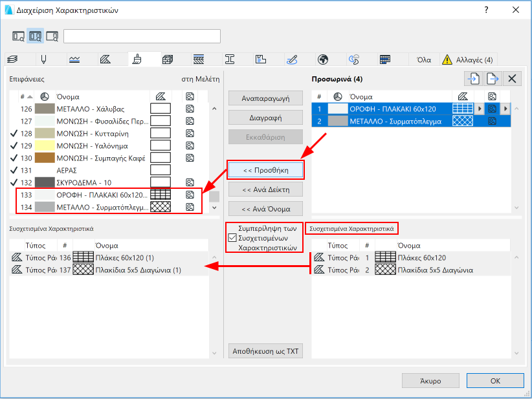Open the Αλλαγές (4) warning tab
Viewport: 532px width, 399px height.
[x=468, y=60]
